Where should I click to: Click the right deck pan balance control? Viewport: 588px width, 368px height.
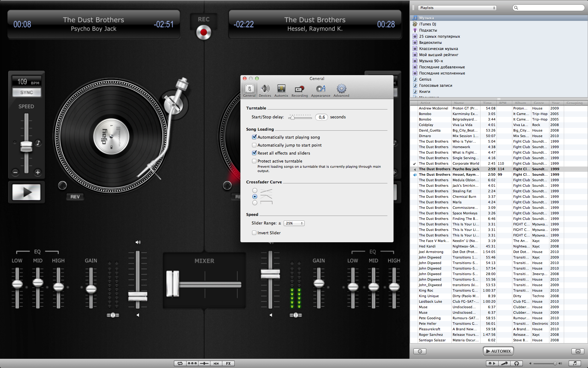click(296, 315)
